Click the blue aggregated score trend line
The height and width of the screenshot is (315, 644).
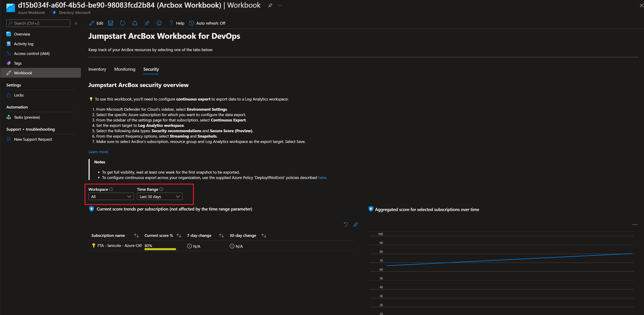pyautogui.click(x=509, y=260)
